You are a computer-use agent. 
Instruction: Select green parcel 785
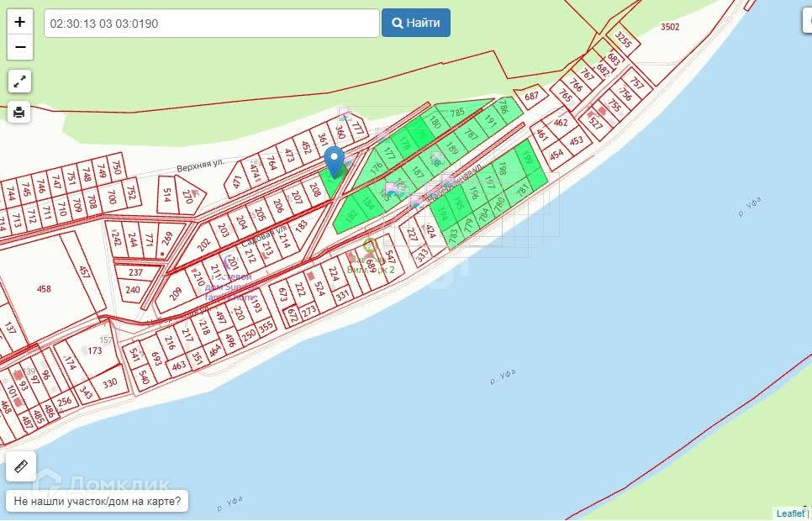pyautogui.click(x=457, y=113)
